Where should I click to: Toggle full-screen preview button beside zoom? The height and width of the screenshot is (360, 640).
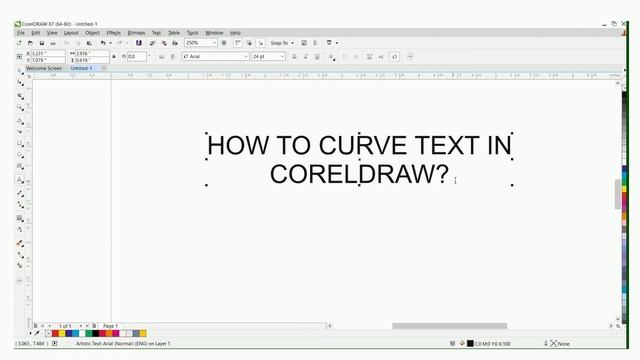224,43
